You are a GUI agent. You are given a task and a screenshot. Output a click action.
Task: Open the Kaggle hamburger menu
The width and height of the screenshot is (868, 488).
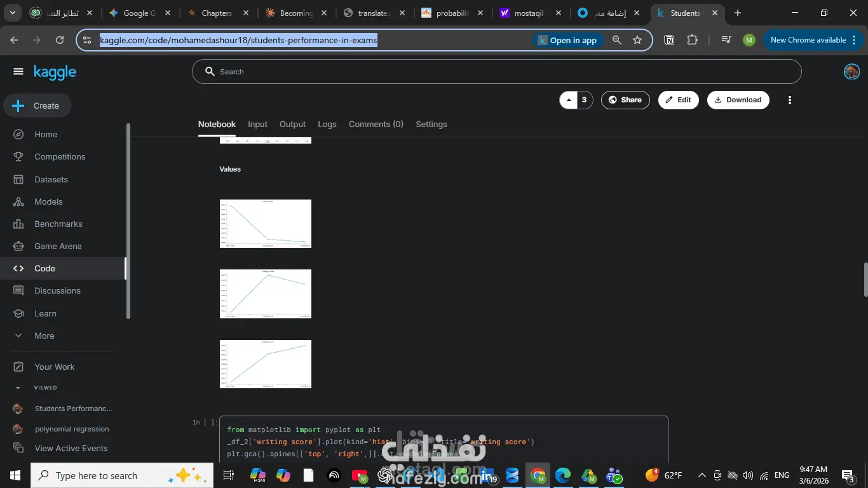click(18, 72)
